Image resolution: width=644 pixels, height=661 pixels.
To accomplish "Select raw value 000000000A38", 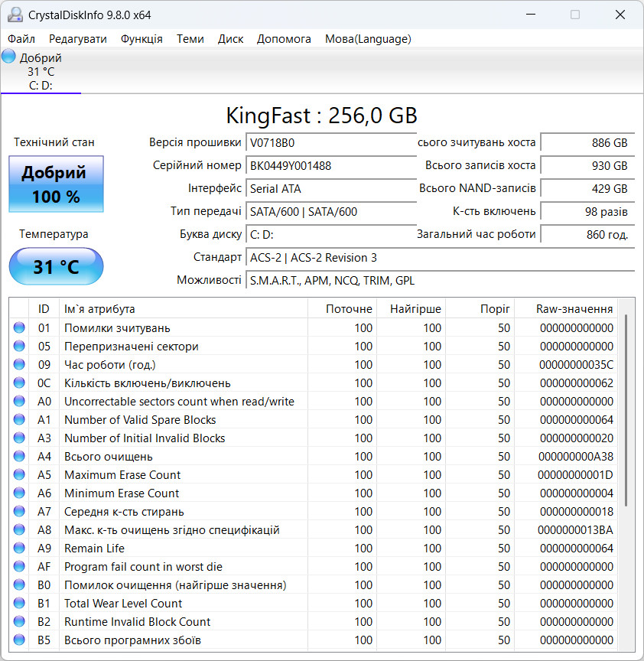I will [x=576, y=457].
